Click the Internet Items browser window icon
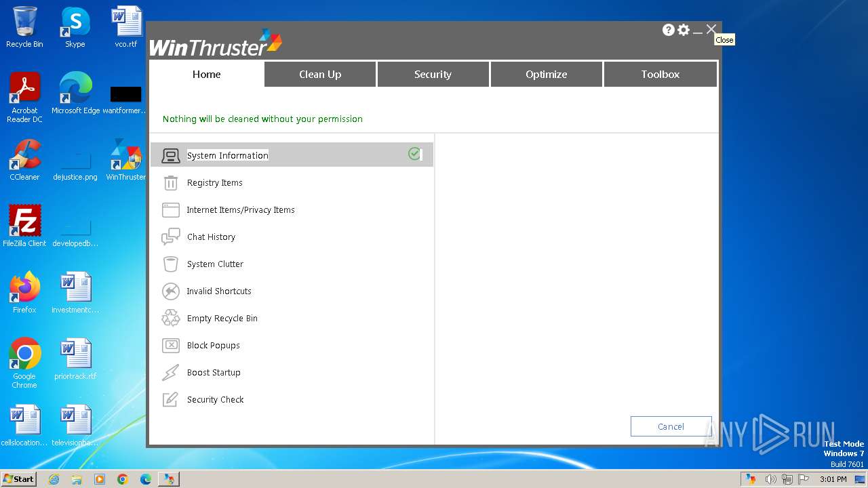 coord(170,210)
